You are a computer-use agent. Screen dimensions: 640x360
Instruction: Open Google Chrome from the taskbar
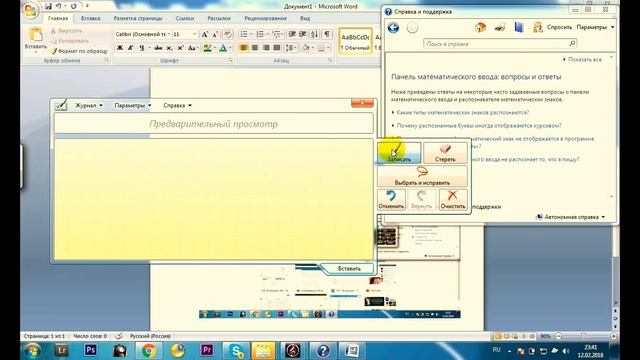[x=149, y=350]
